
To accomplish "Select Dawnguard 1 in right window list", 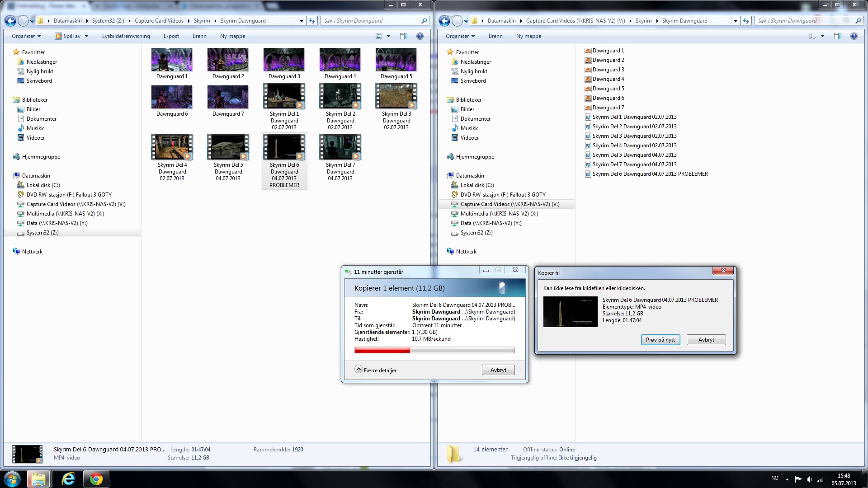I will click(x=604, y=51).
